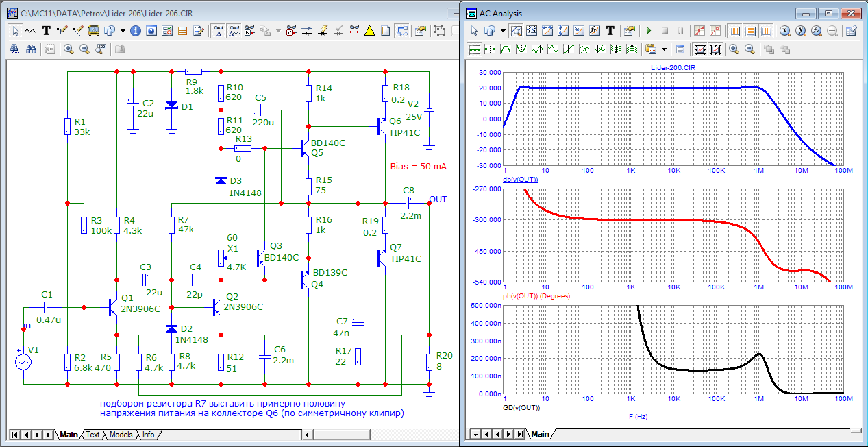Click the schematic horizontal scrollbar left arrow
Viewport: 868px width, 447px height.
(x=308, y=435)
